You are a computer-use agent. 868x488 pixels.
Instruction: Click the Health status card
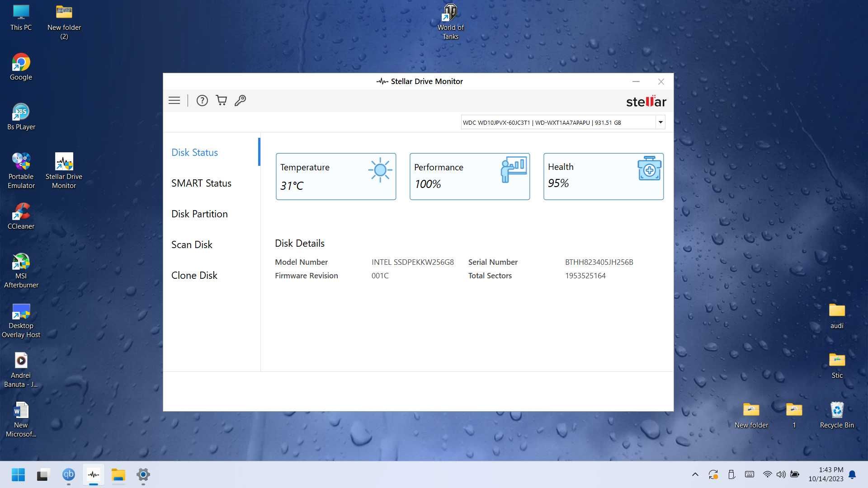(x=604, y=176)
